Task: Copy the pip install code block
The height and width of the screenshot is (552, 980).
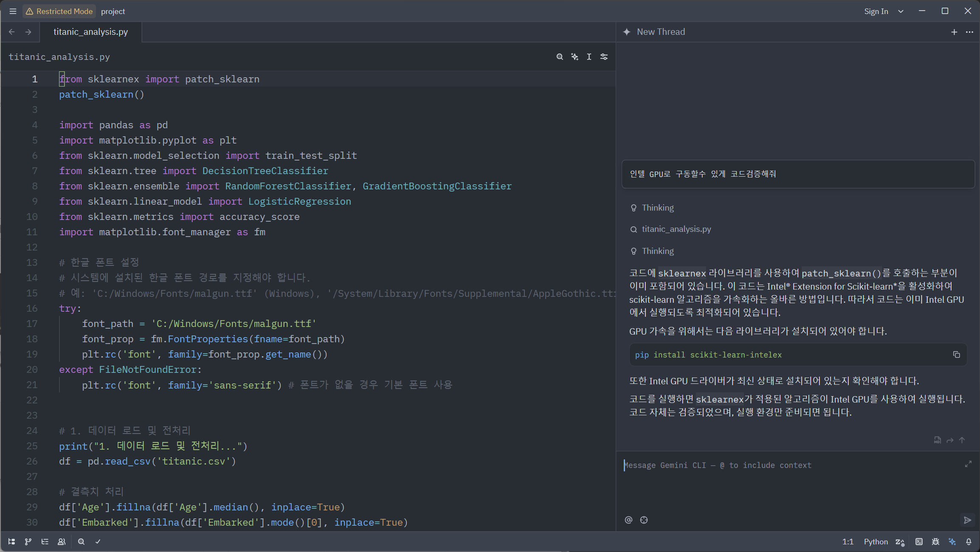Action: coord(956,355)
